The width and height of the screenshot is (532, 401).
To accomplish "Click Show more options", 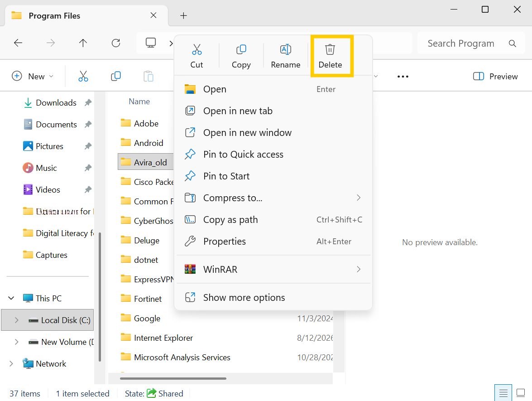I will (x=273, y=297).
